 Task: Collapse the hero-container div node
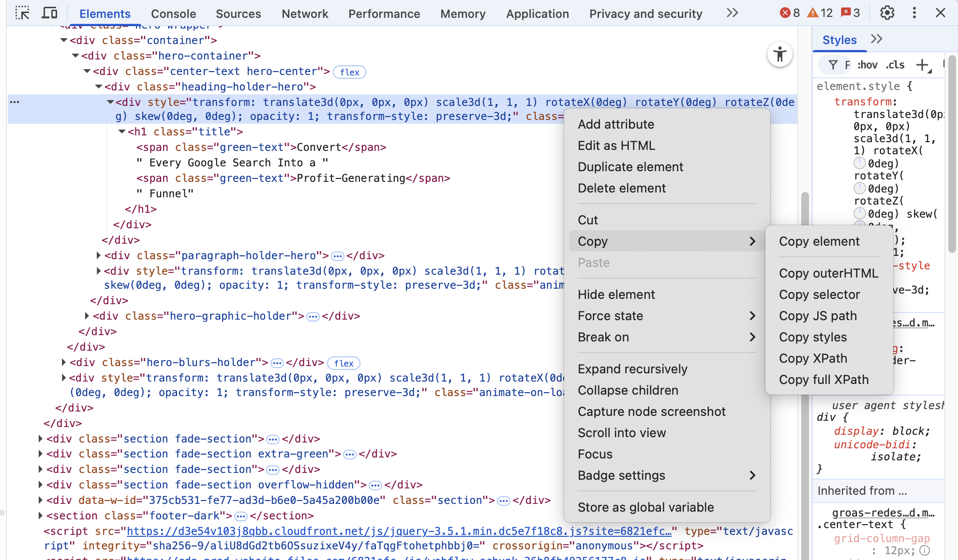[75, 56]
